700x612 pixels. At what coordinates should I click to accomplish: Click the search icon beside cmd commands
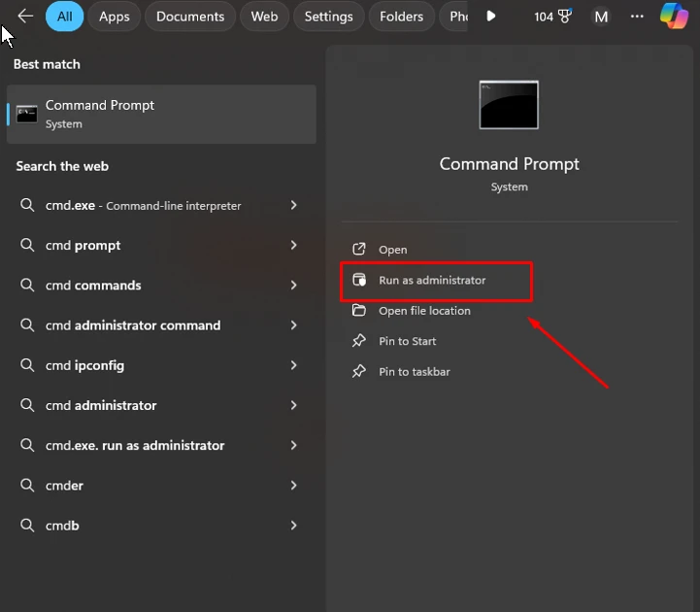pos(27,285)
